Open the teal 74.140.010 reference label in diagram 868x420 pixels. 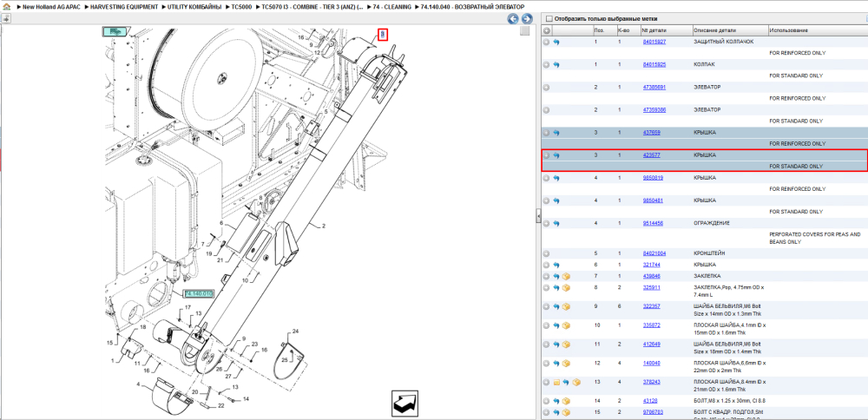coord(198,293)
